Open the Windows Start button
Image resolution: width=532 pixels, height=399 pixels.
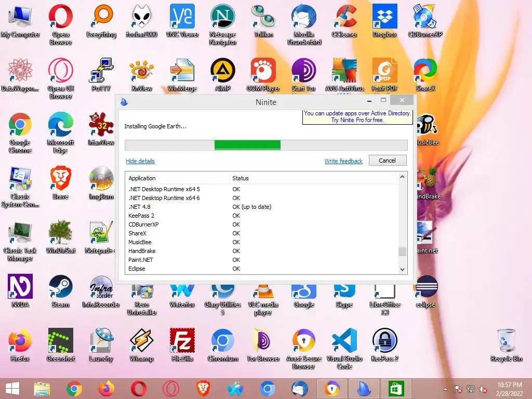point(12,389)
